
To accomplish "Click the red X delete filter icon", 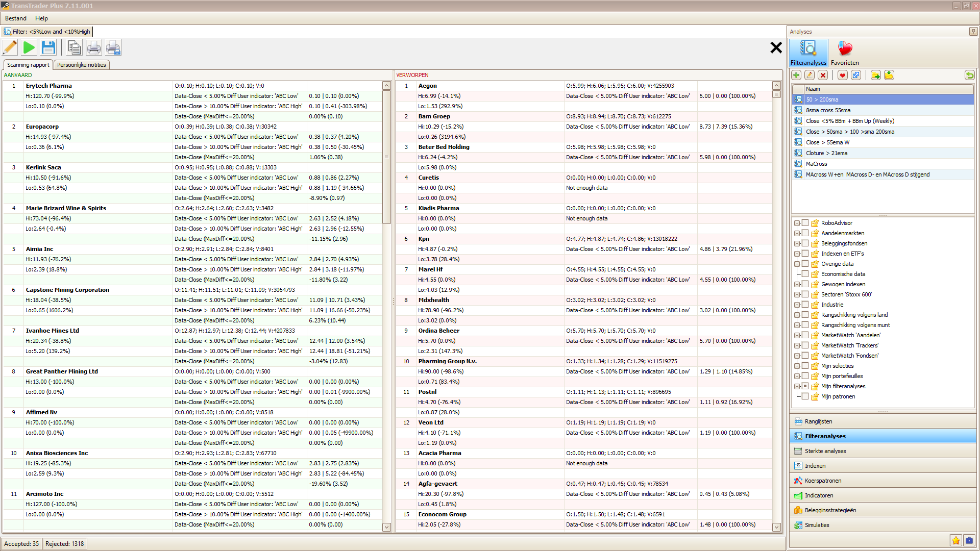I will (823, 76).
